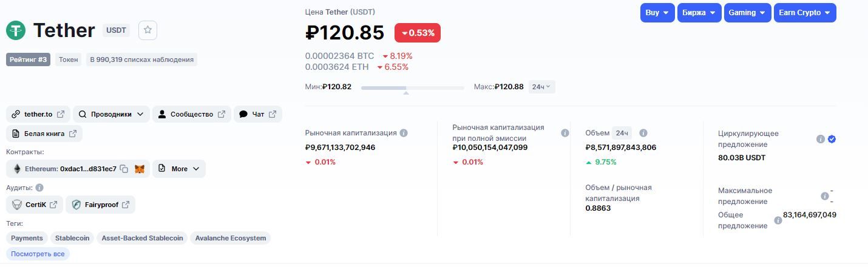Click info icon next to Рыночная капитализация
Viewport: 868px width, 272px height.
[404, 133]
